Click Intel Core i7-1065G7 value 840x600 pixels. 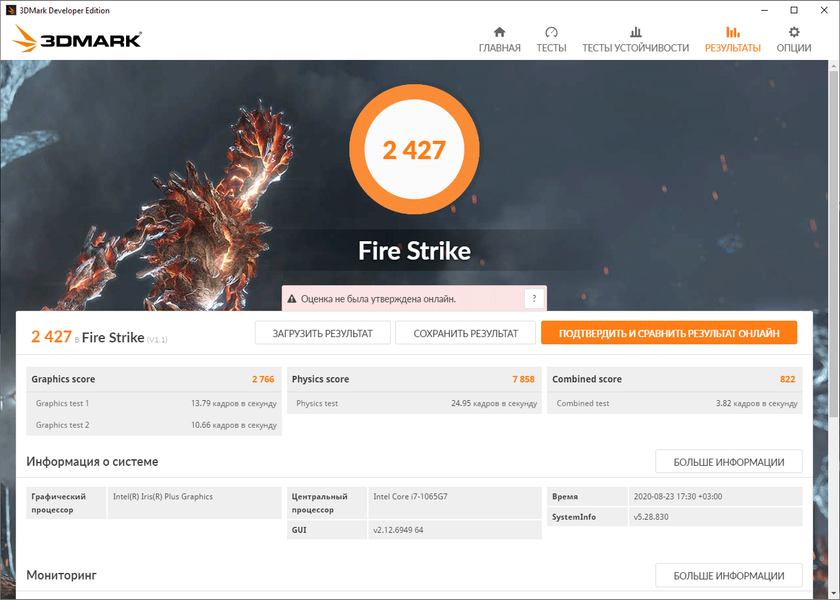coord(410,497)
